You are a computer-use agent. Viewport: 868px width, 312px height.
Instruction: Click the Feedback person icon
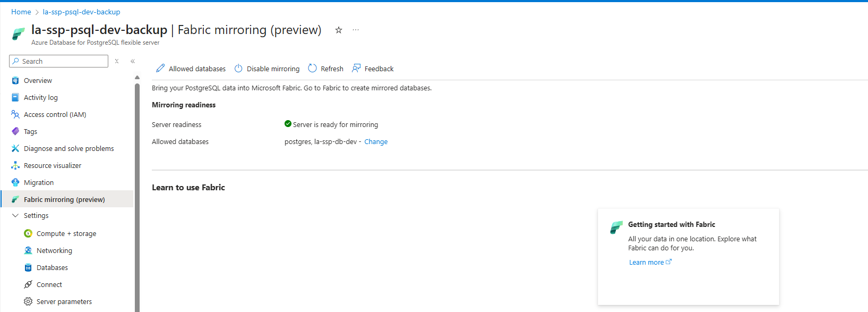click(x=356, y=69)
